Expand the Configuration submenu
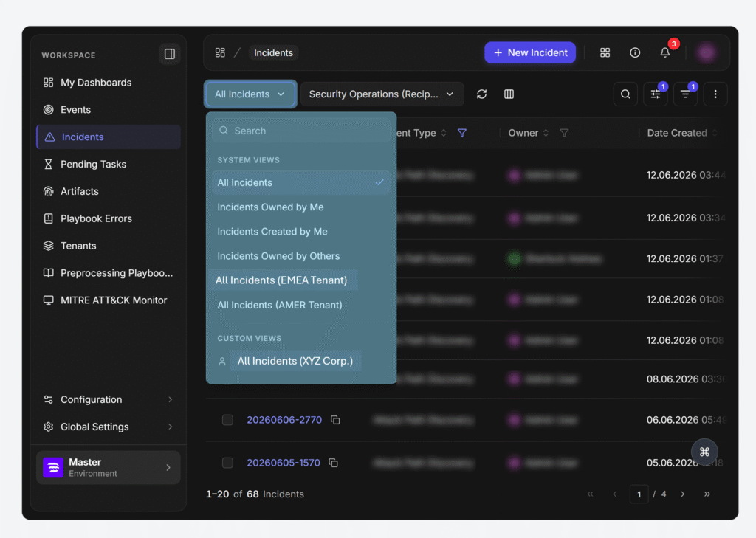This screenshot has width=756, height=538. tap(109, 400)
